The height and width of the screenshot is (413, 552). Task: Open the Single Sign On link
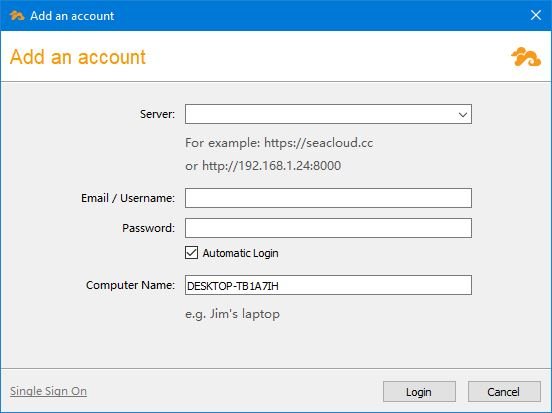[48, 391]
